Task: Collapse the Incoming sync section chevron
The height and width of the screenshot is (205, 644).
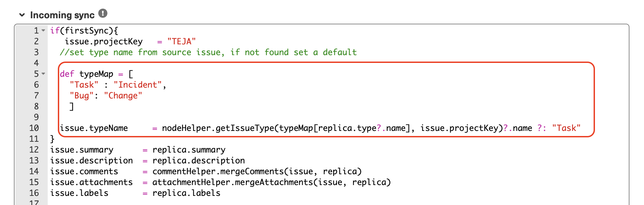Action: (x=22, y=15)
